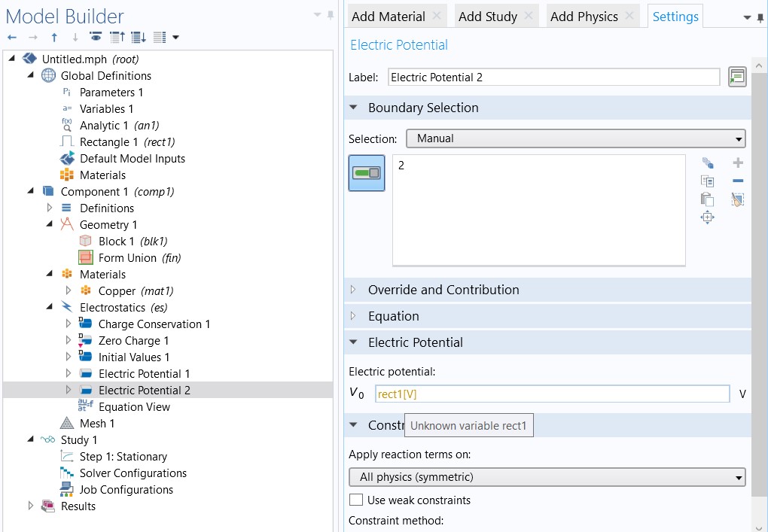This screenshot has height=532, width=768.
Task: Click the Show More Options eye icon
Action: pyautogui.click(x=96, y=37)
